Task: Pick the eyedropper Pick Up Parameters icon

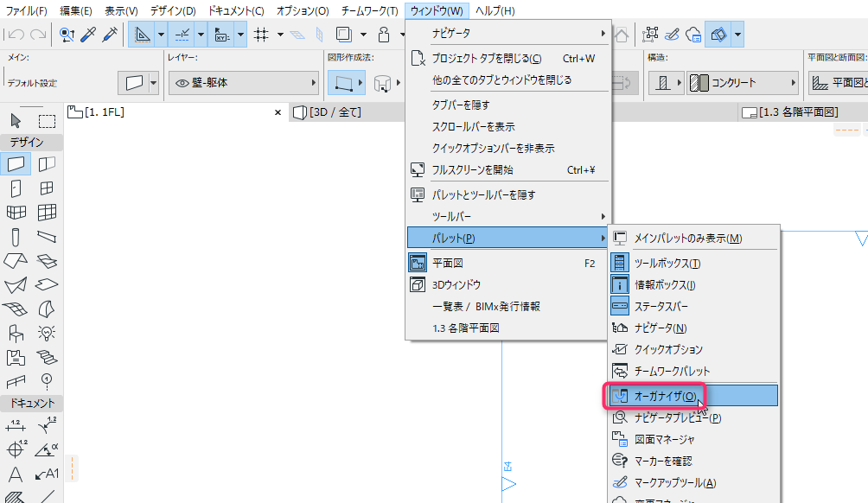Action: tap(88, 35)
